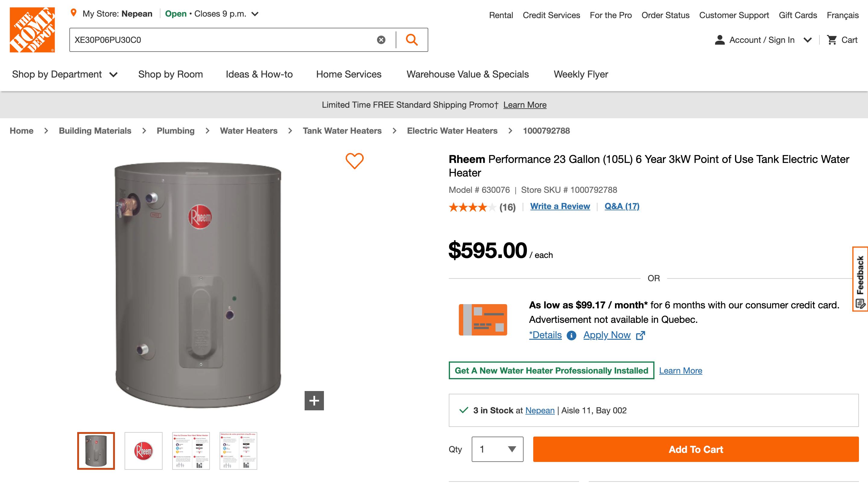
Task: Open the Weekly Flyer menu item
Action: click(x=581, y=74)
